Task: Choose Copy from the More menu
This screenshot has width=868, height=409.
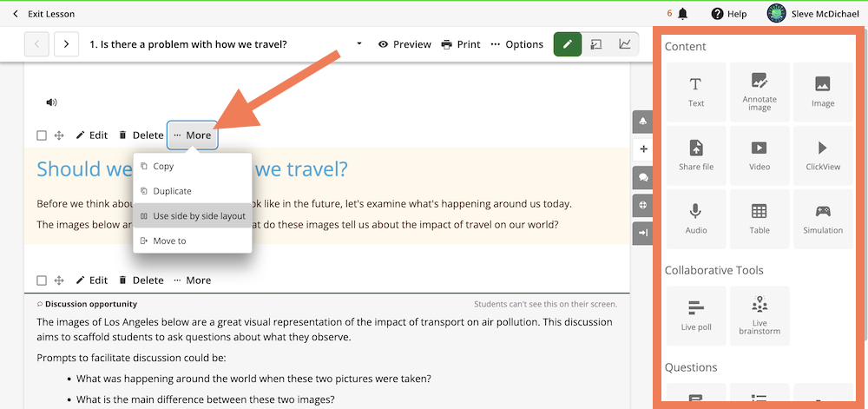Action: (193, 166)
